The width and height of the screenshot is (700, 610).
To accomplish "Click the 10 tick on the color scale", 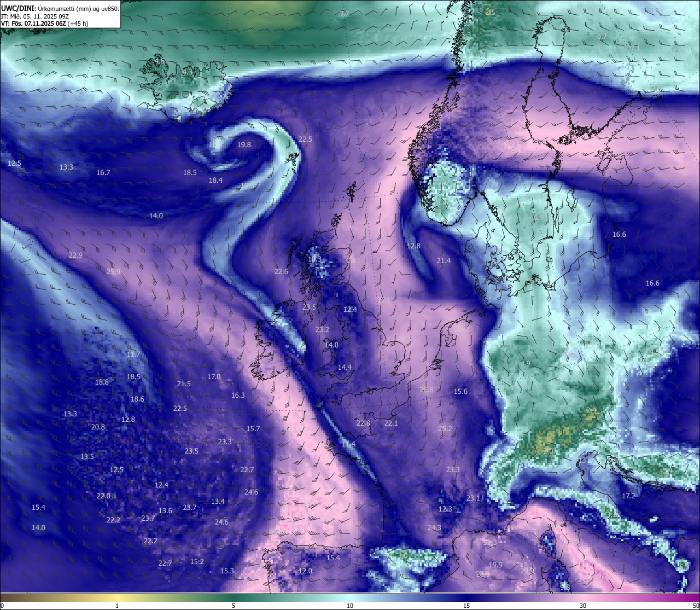I will tap(350, 606).
